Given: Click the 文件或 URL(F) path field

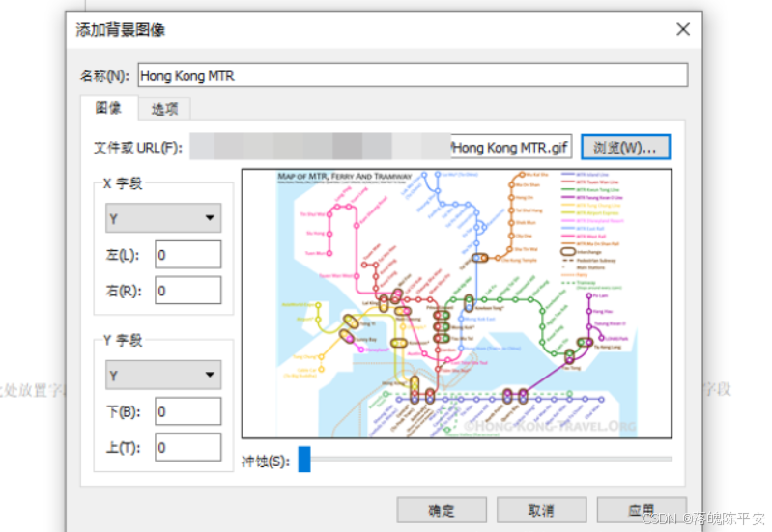Looking at the screenshot, I should coord(381,147).
